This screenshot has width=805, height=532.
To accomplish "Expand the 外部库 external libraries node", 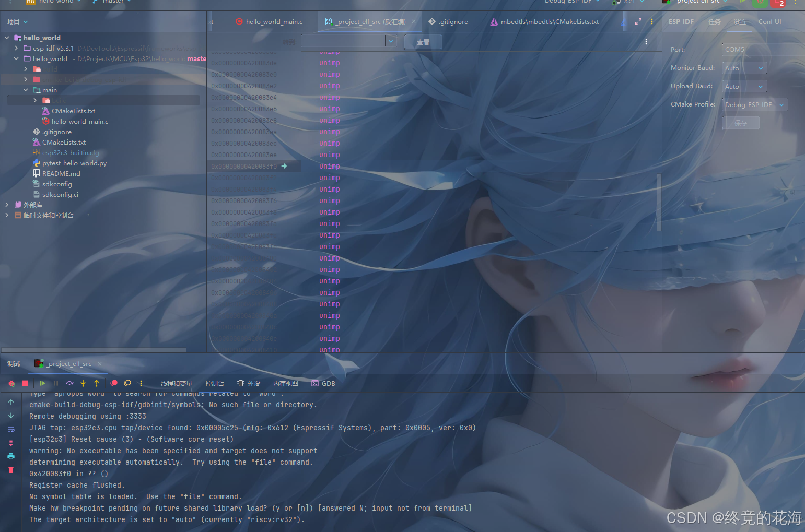I will click(x=7, y=205).
